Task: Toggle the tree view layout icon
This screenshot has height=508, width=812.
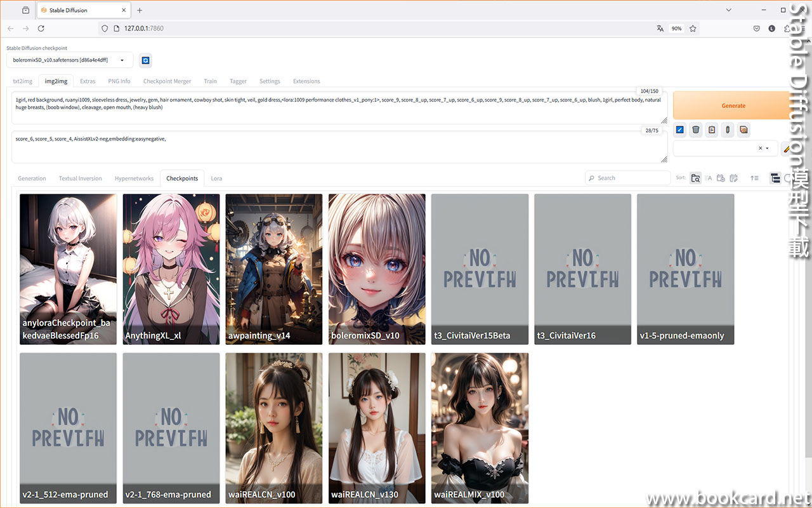Action: (x=775, y=178)
